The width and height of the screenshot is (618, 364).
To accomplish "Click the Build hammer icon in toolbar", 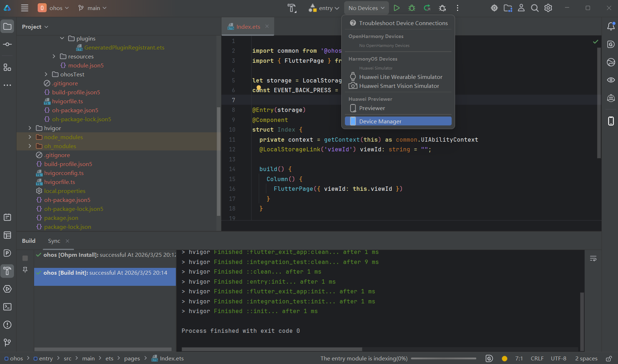I will (x=292, y=8).
